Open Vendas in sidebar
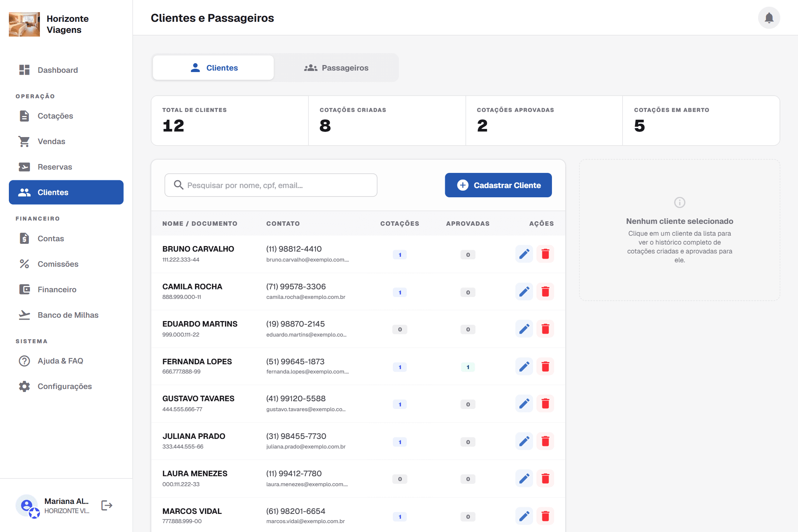798x532 pixels. 66,141
